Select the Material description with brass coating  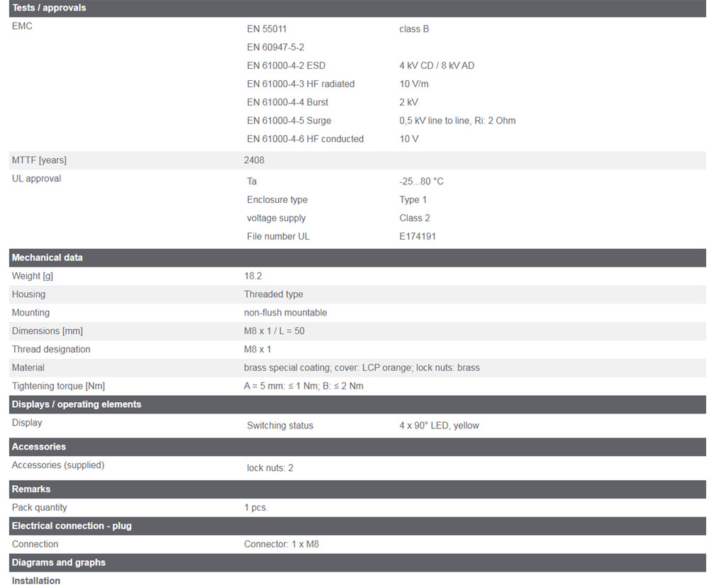tap(362, 367)
